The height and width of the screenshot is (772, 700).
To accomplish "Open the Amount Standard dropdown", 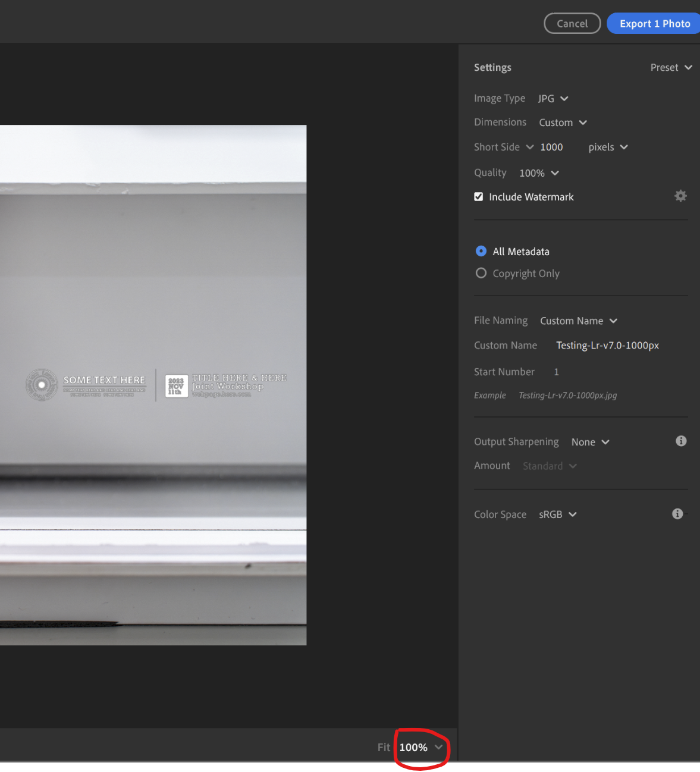I will (548, 466).
